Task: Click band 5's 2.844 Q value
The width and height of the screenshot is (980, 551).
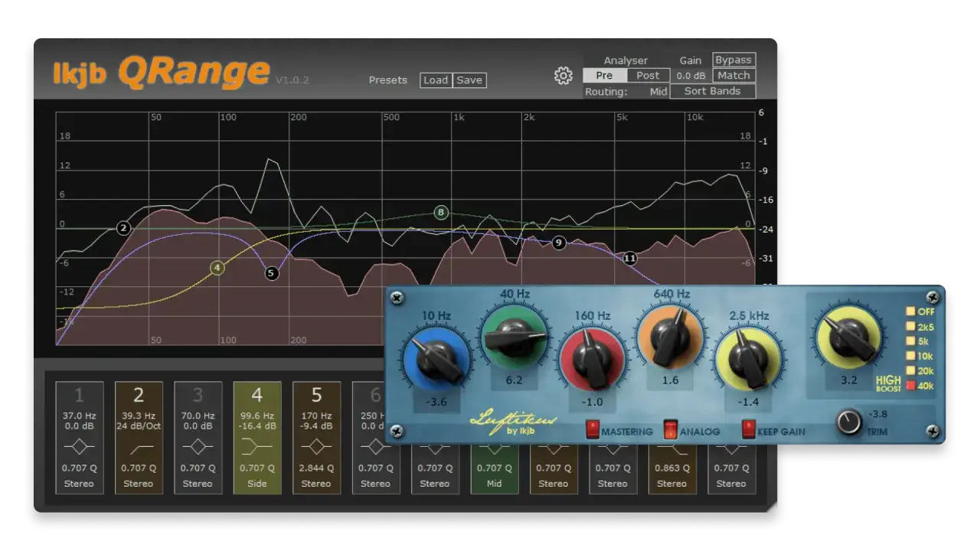Action: 316,468
